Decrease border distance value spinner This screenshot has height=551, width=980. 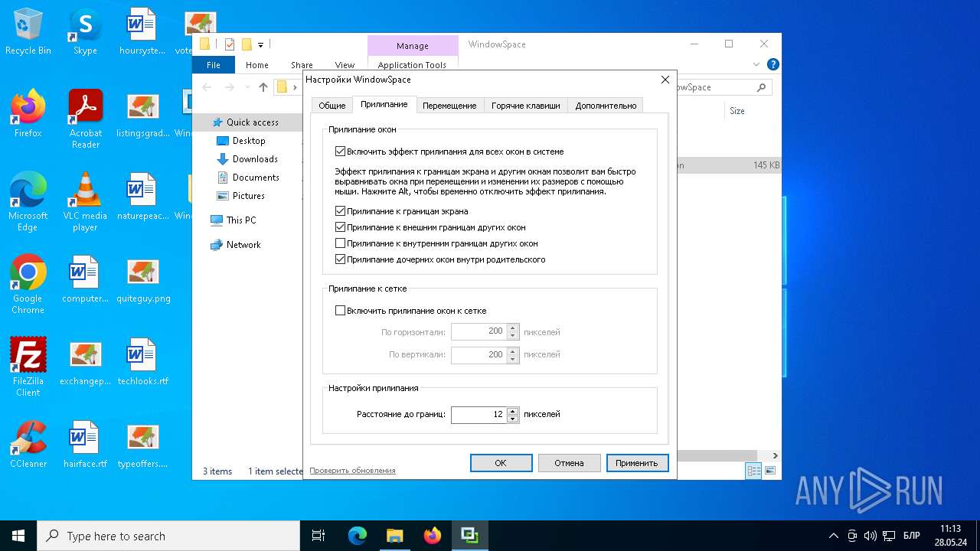[x=513, y=419]
